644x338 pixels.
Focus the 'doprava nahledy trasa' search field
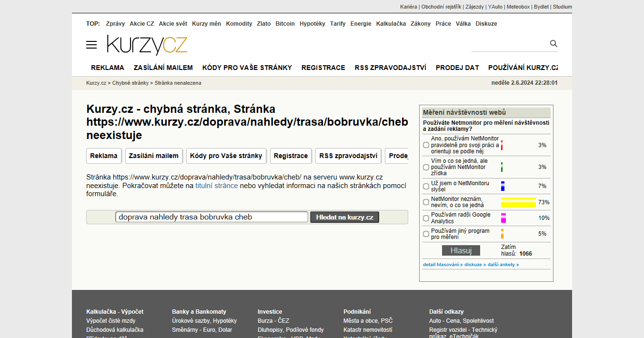212,217
